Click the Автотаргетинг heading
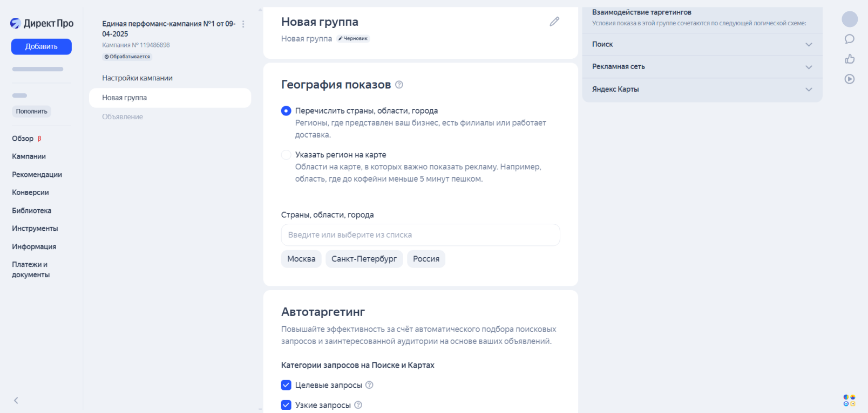The width and height of the screenshot is (868, 413). (x=323, y=312)
